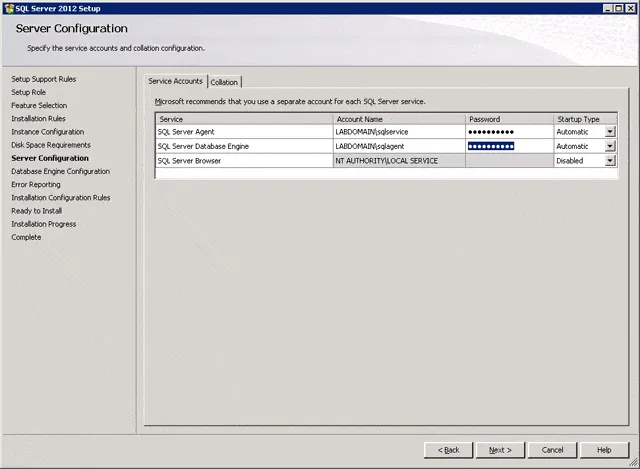Image resolution: width=640 pixels, height=469 pixels.
Task: Maximize the SQL Server 2012 Setup window
Action: [618, 7]
